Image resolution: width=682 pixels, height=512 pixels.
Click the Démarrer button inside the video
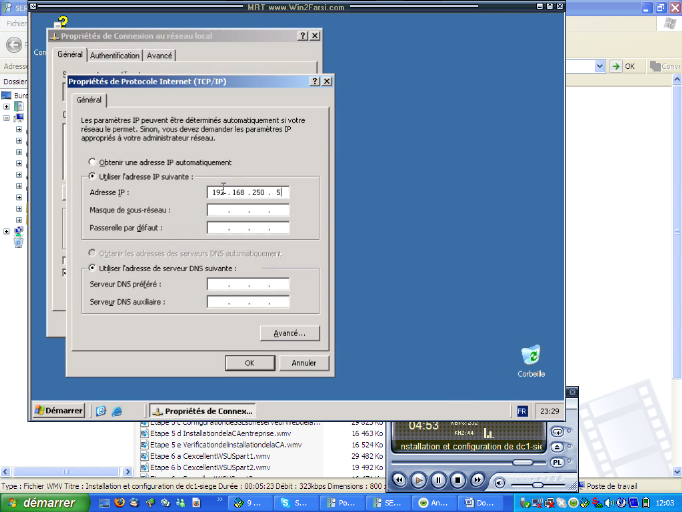click(x=59, y=411)
